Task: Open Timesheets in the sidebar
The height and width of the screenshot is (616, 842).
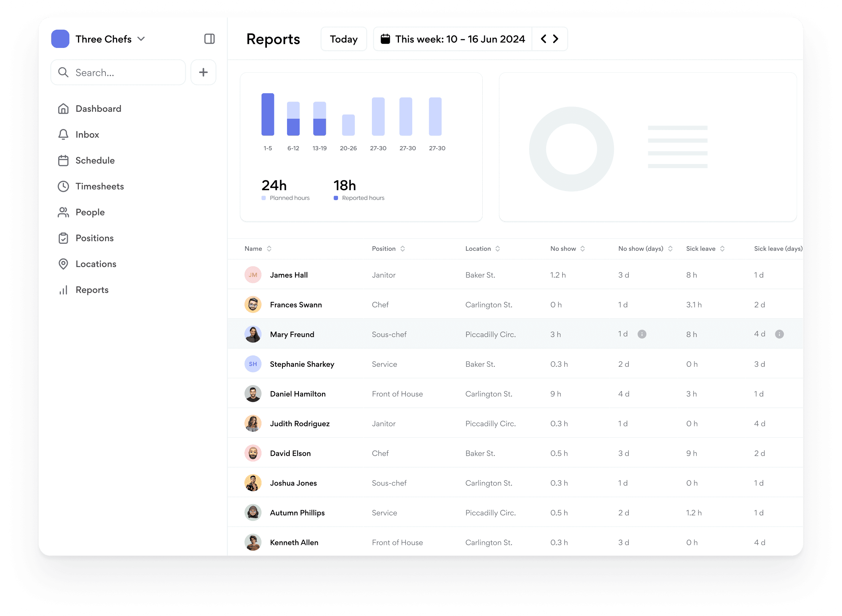Action: click(99, 186)
